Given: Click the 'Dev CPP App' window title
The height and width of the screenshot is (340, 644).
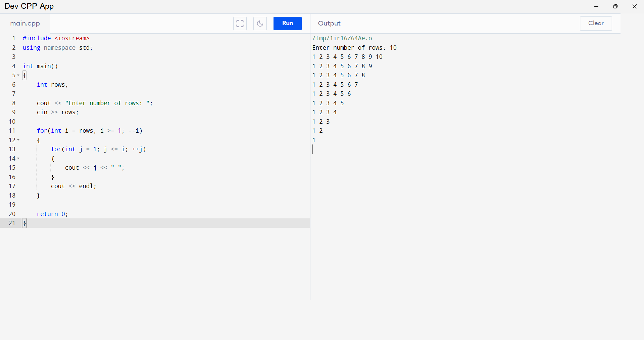Looking at the screenshot, I should [29, 6].
